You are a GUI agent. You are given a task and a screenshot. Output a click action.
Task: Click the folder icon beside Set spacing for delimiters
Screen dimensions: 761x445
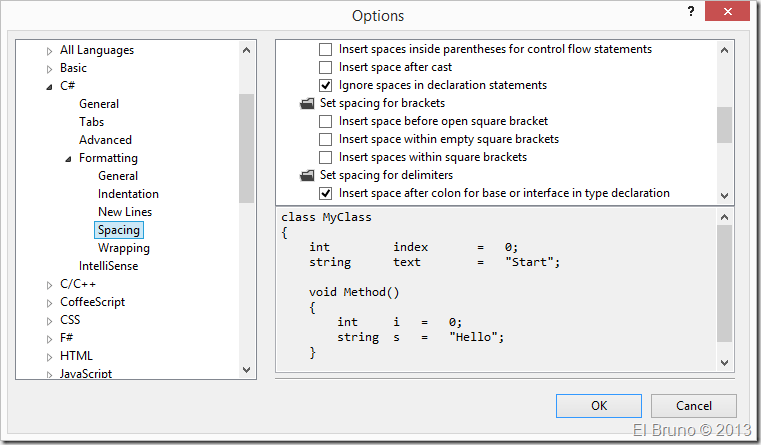[307, 175]
